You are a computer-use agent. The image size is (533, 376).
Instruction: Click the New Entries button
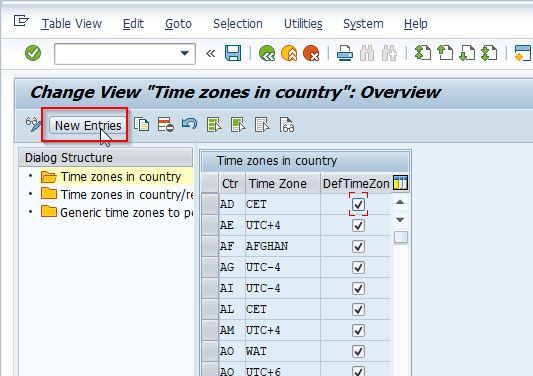click(x=88, y=125)
